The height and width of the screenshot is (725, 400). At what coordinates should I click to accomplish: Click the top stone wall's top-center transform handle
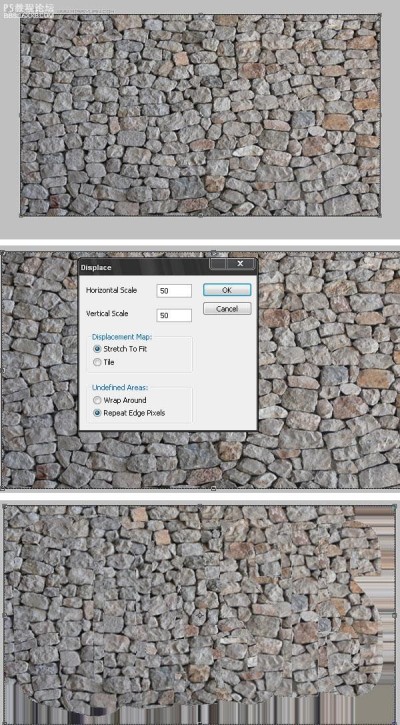click(200, 14)
